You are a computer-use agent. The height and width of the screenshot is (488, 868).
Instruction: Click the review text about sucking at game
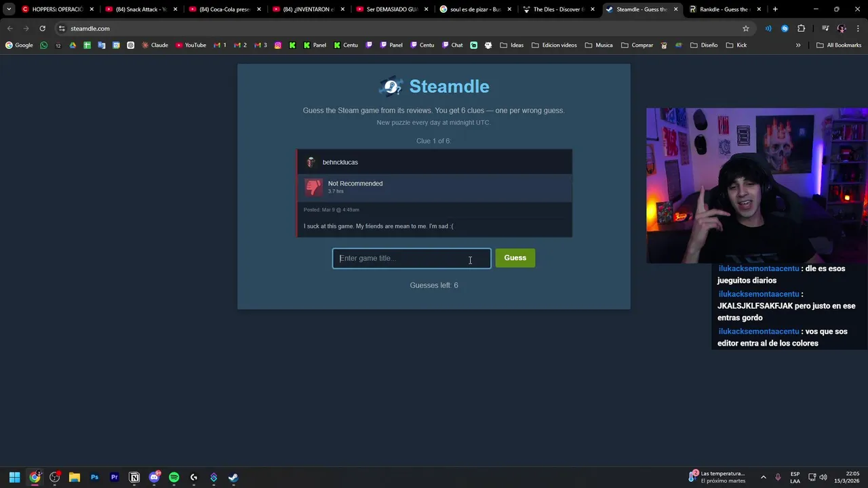(x=378, y=226)
